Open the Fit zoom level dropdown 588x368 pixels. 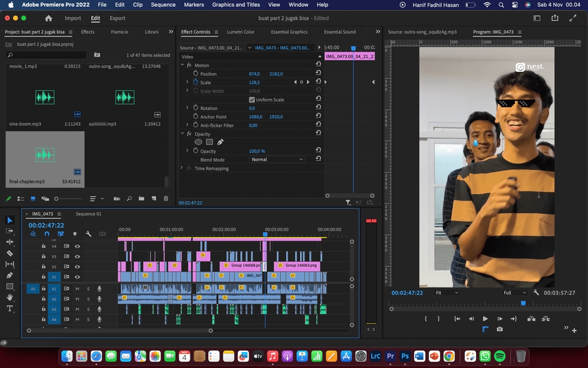click(446, 293)
